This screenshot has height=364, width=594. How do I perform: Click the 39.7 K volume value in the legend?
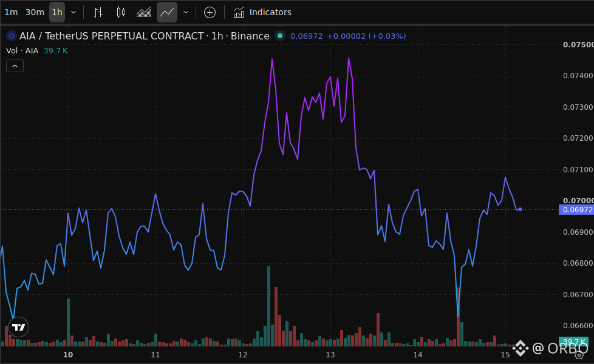[56, 51]
